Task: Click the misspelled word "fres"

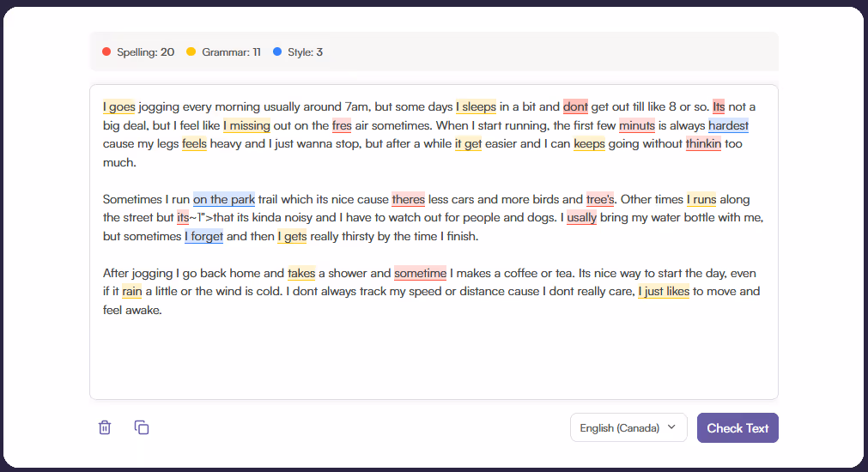Action: click(x=342, y=125)
